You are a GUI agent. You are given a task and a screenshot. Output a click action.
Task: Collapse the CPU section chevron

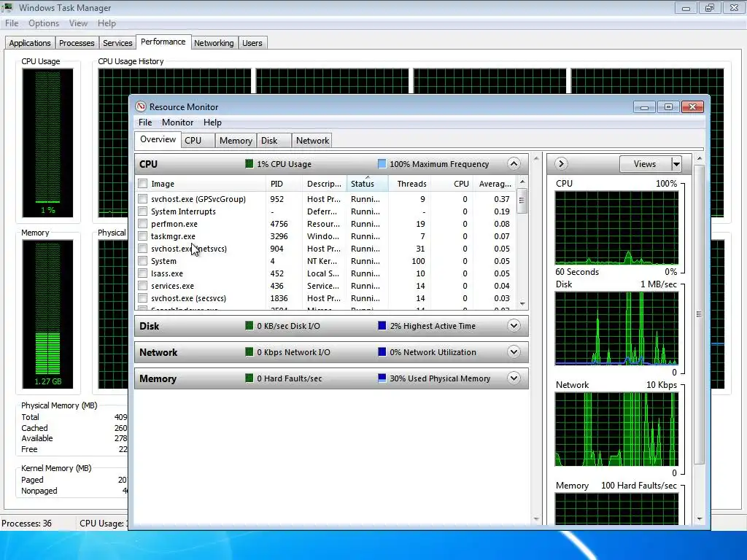514,164
